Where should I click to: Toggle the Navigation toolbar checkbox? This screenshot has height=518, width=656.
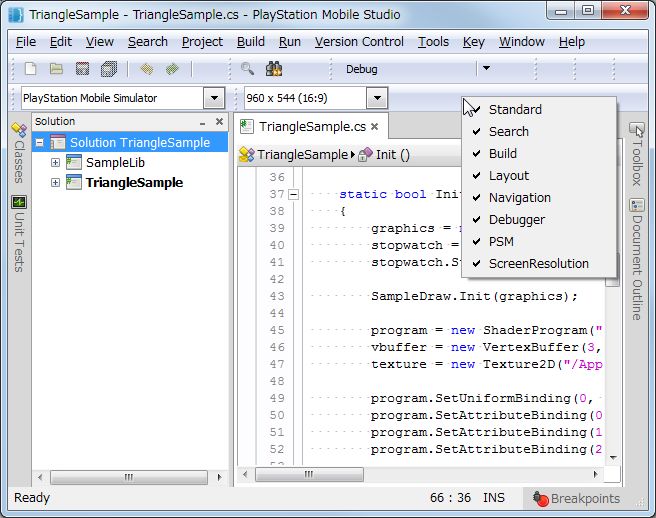coord(519,197)
